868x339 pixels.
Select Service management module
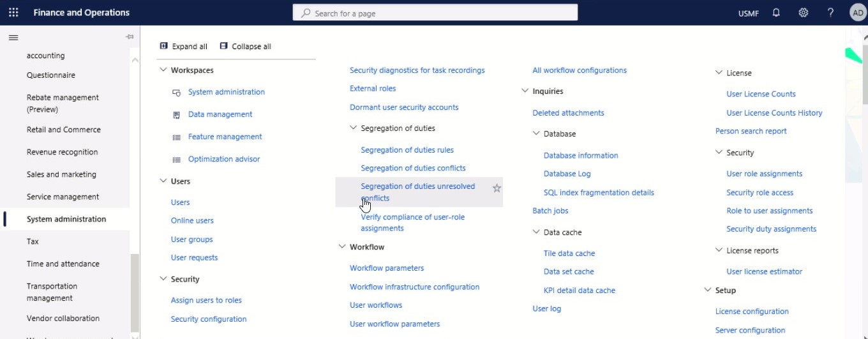[x=63, y=197]
